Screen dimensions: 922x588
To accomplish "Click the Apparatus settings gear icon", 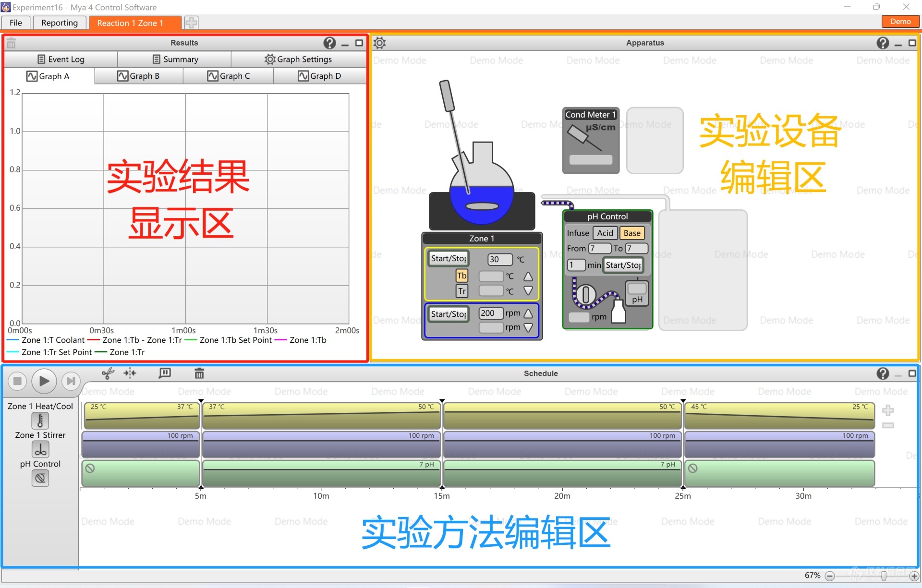I will (379, 43).
